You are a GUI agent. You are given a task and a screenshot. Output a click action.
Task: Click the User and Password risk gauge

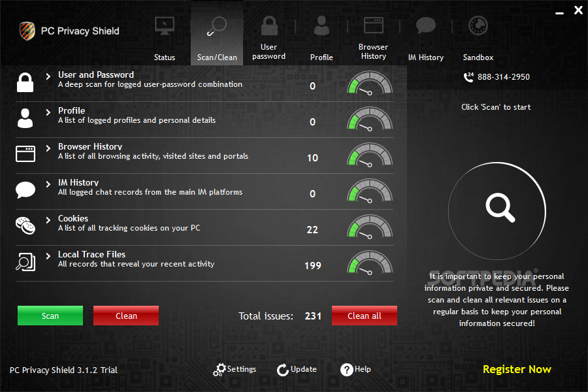[370, 82]
